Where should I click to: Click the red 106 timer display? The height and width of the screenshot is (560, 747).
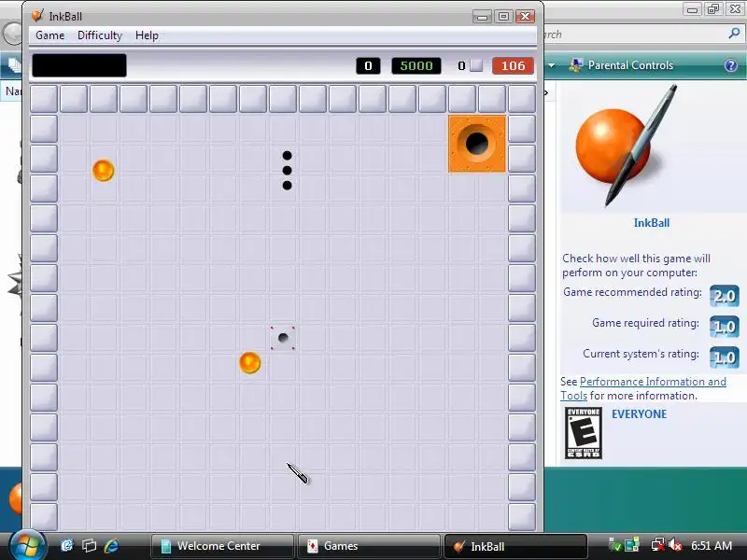coord(513,65)
